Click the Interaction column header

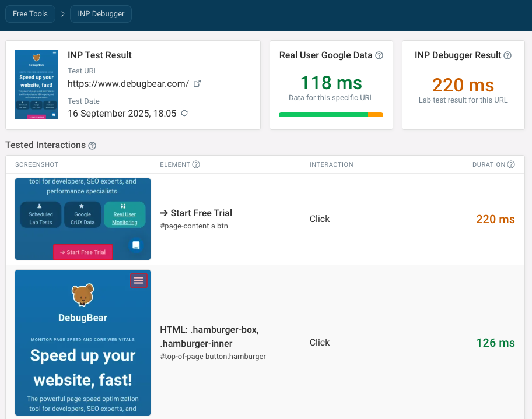(x=331, y=164)
